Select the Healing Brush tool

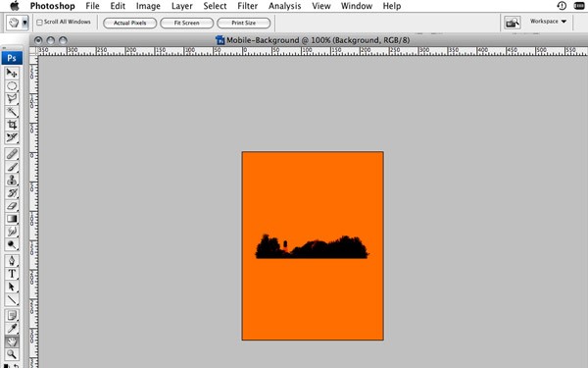coord(12,154)
